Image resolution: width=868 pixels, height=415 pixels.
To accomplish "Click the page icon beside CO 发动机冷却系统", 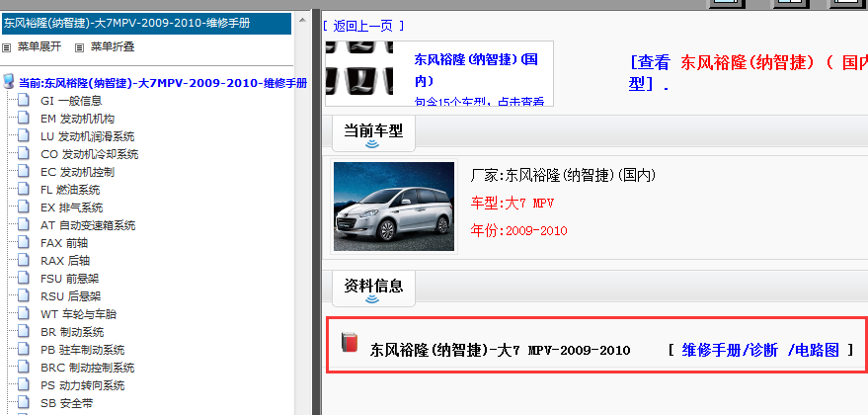I will pyautogui.click(x=23, y=154).
